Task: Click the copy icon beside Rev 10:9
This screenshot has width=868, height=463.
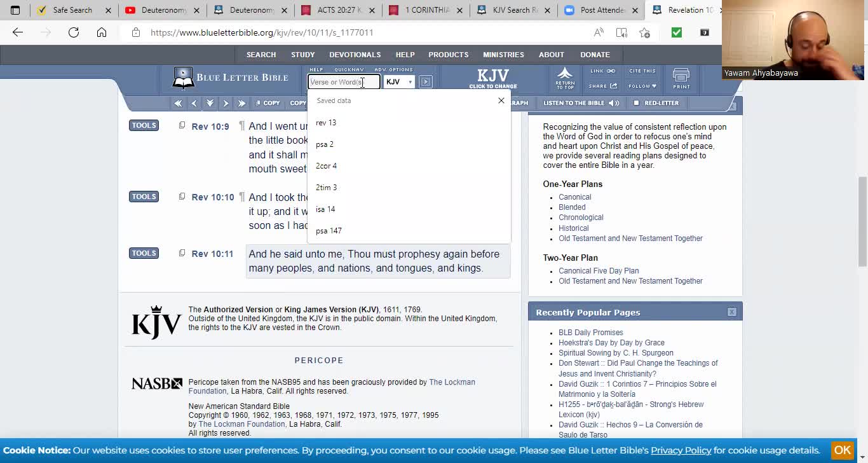Action: point(182,125)
